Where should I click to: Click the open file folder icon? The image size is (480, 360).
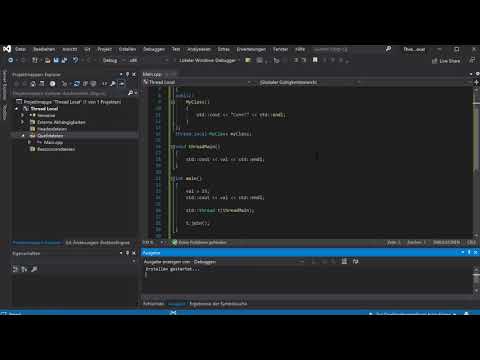click(x=48, y=60)
